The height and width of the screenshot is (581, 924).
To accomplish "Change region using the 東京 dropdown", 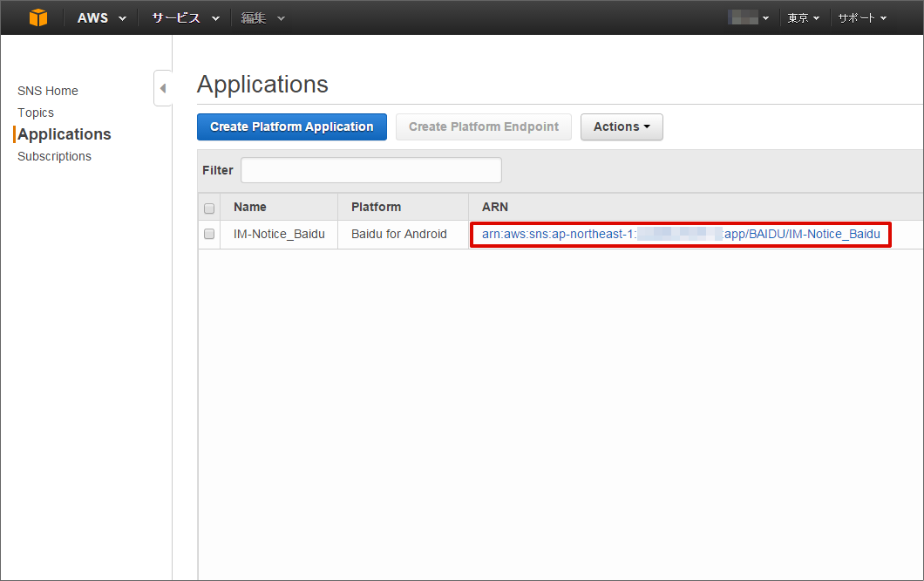I will point(803,17).
